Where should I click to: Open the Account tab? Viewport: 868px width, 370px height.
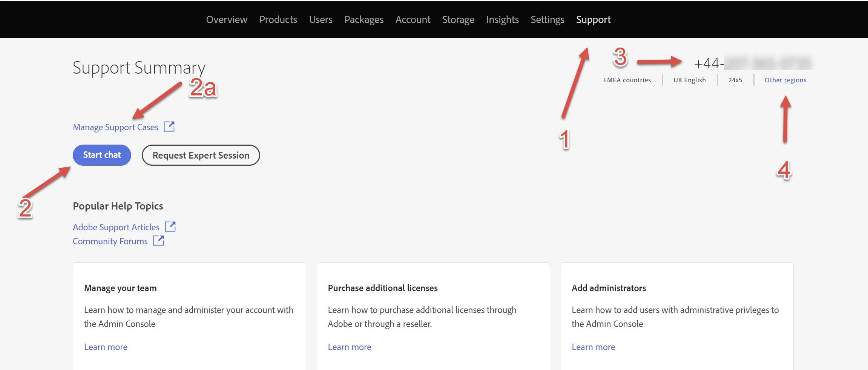click(x=413, y=20)
